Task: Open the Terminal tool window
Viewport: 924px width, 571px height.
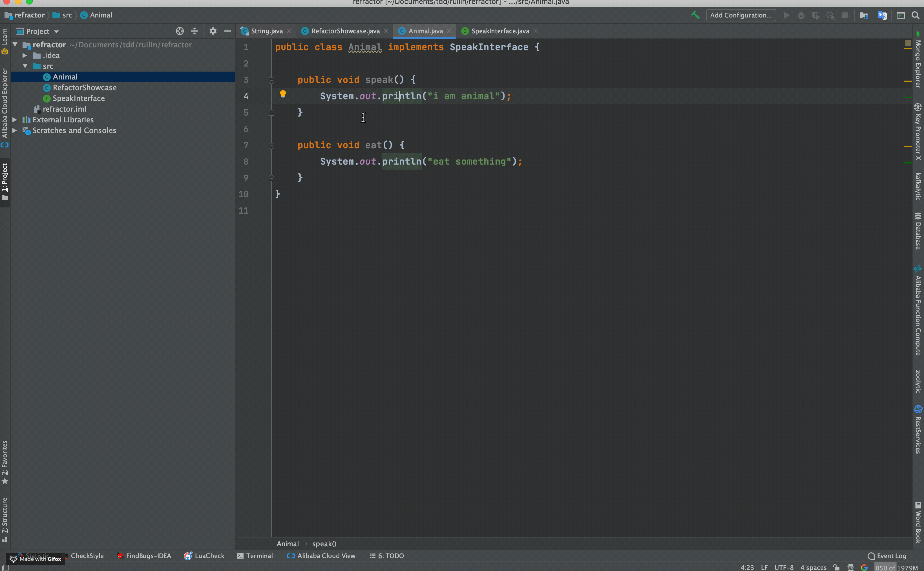Action: click(255, 555)
